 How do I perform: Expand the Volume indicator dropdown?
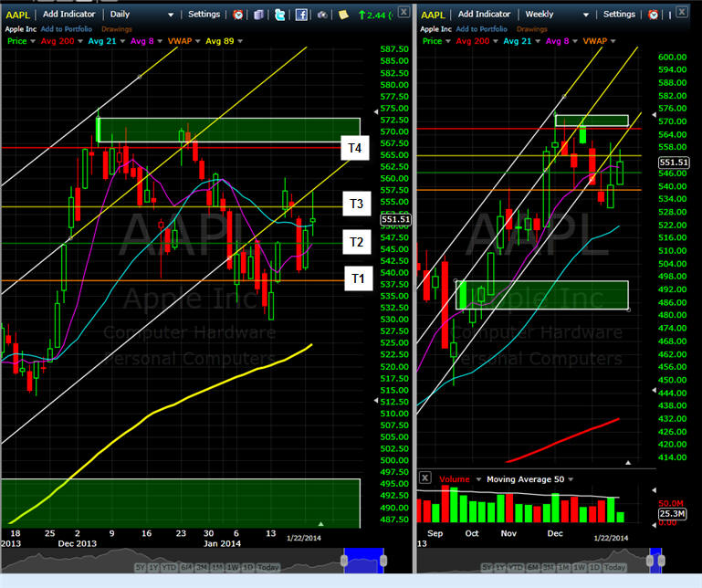[x=478, y=479]
